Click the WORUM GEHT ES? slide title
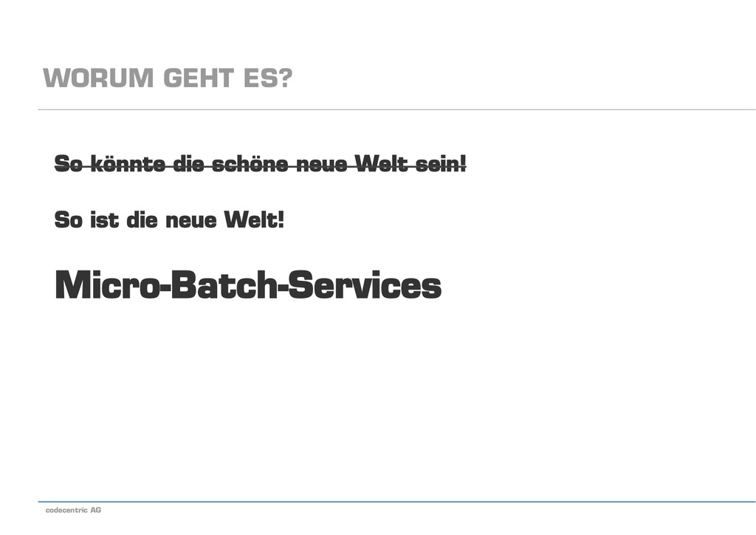Image resolution: width=756 pixels, height=535 pixels. (x=168, y=78)
